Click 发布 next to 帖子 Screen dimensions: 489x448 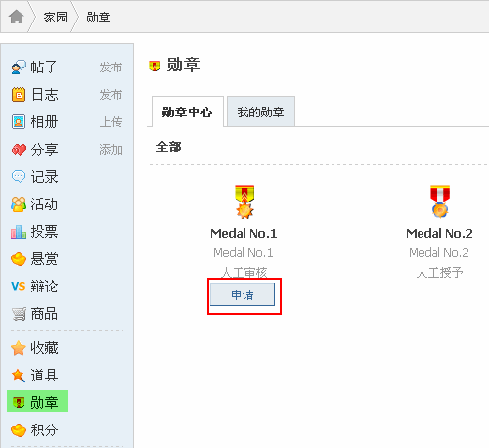[x=111, y=67]
